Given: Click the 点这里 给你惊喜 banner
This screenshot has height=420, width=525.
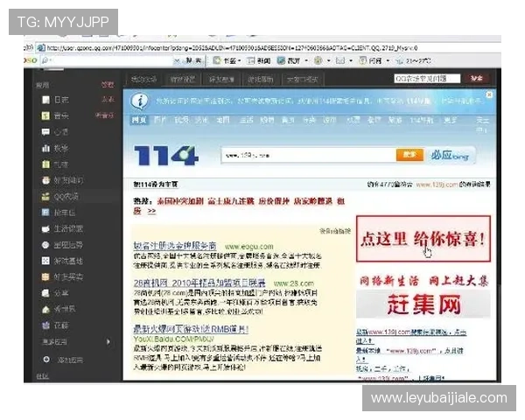Looking at the screenshot, I should [x=423, y=239].
